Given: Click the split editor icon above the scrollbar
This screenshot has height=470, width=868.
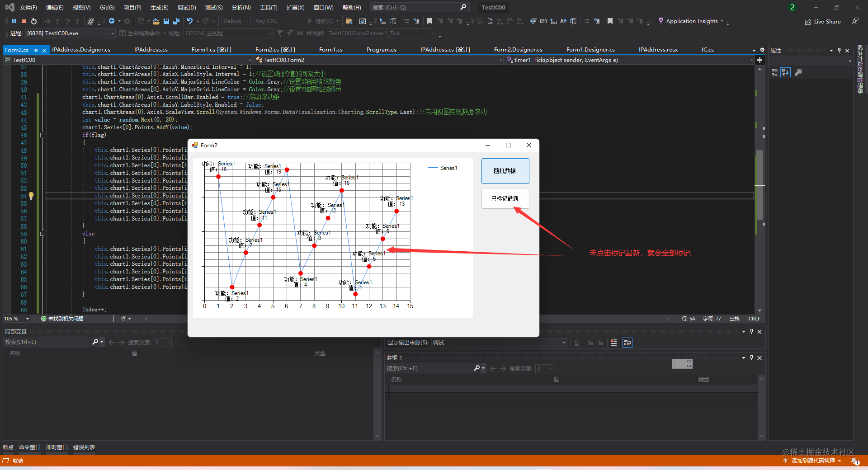Looking at the screenshot, I should click(x=759, y=60).
